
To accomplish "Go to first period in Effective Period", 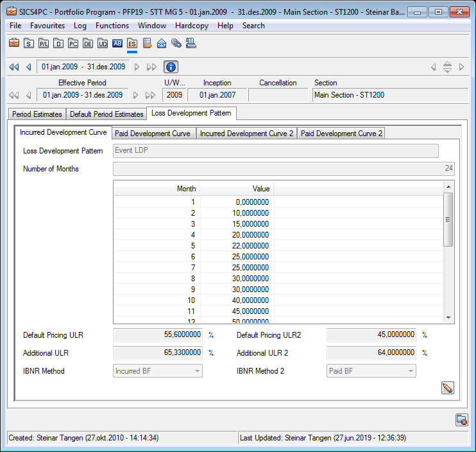I will coord(13,95).
